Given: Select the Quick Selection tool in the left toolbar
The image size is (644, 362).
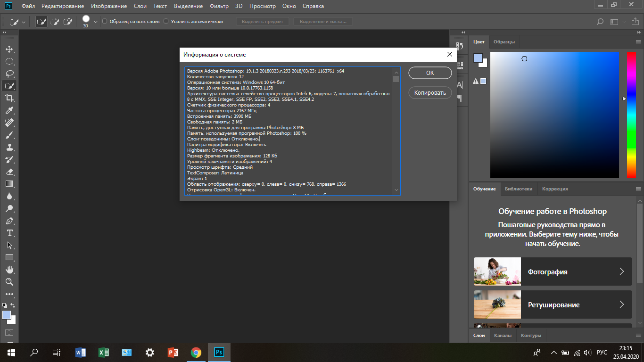Looking at the screenshot, I should [9, 86].
